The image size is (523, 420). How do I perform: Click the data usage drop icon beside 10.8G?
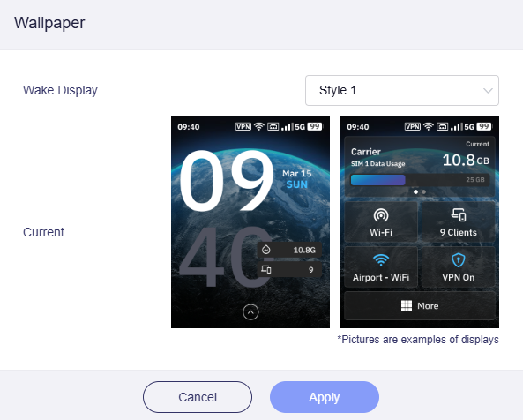265,250
